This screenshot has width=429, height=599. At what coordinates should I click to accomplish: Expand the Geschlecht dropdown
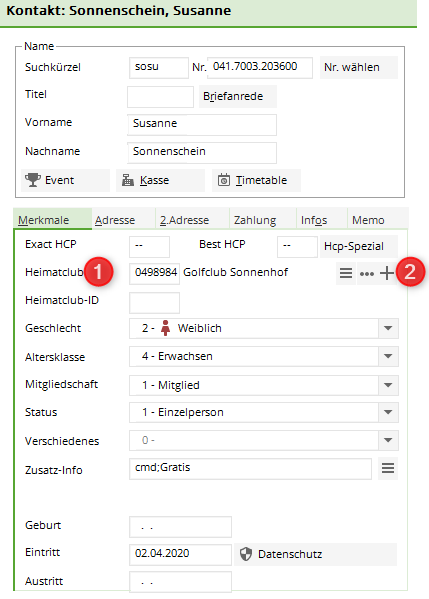pos(388,328)
